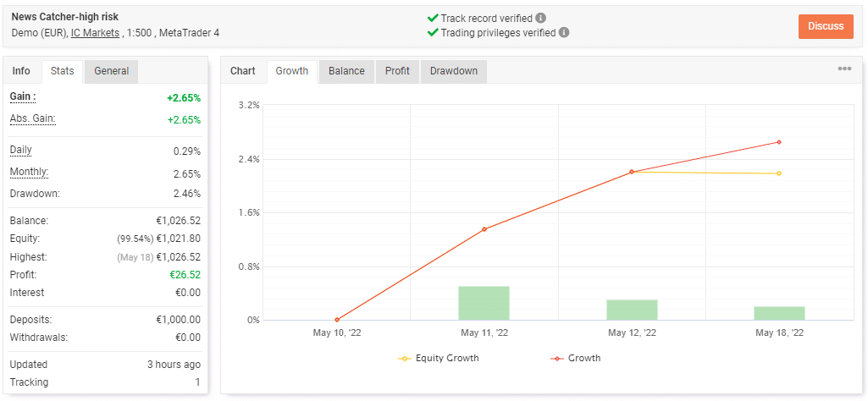This screenshot has height=401, width=868.
Task: Select the Balance chart tab
Action: (346, 71)
